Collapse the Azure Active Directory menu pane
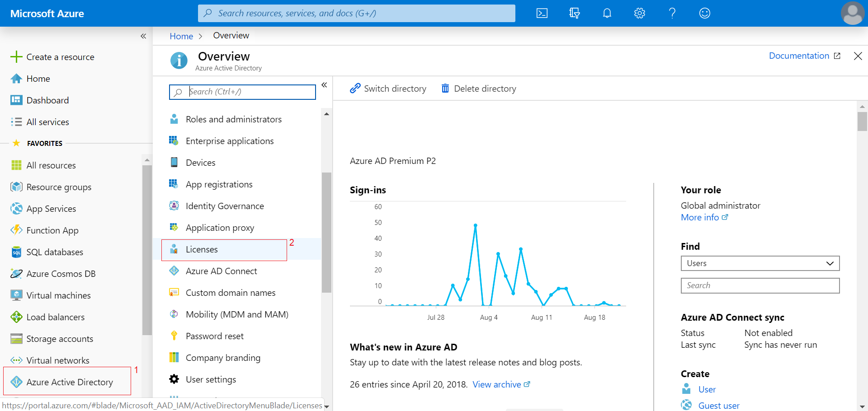 point(324,85)
